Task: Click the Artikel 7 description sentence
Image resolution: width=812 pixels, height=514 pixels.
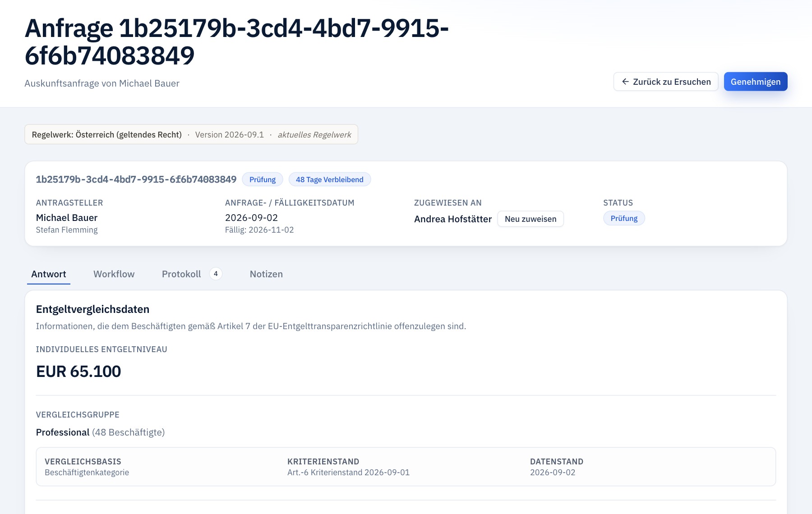Action: point(251,326)
